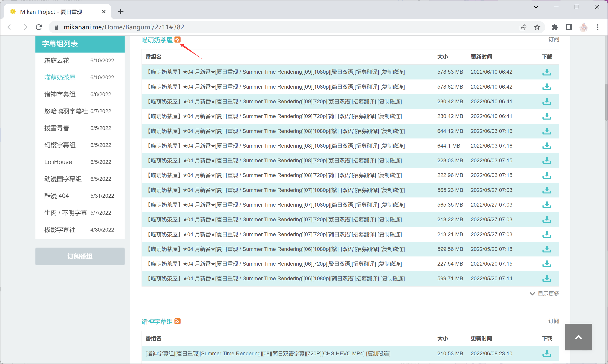Return to top with the up-arrow button
This screenshot has height=364, width=608.
(578, 337)
